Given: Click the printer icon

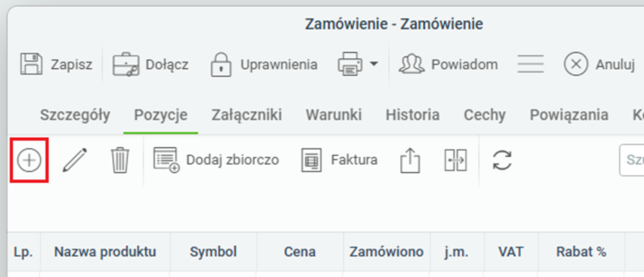Looking at the screenshot, I should (x=350, y=64).
